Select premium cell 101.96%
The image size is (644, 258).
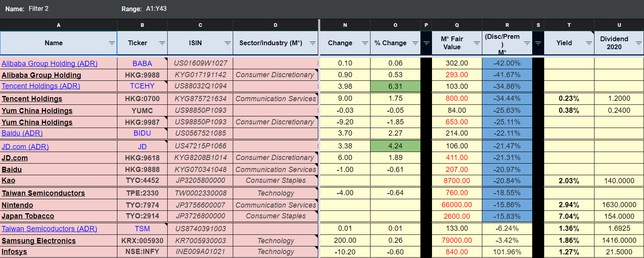click(507, 252)
